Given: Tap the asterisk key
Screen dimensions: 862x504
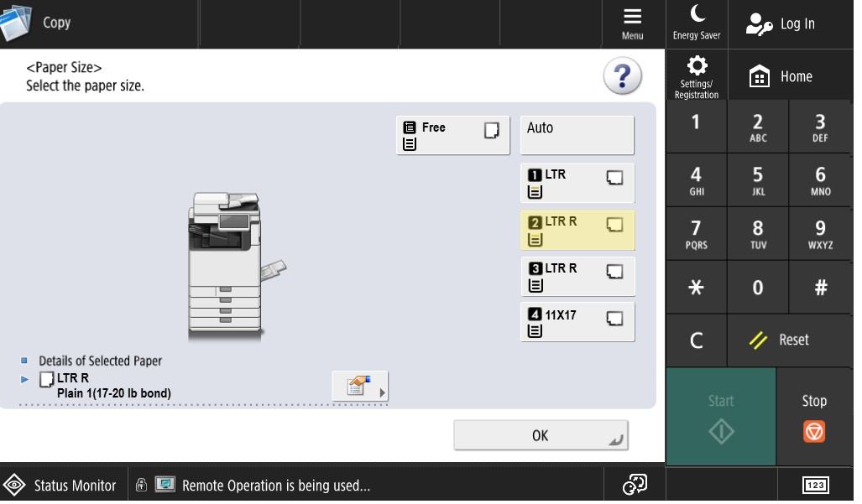Looking at the screenshot, I should coord(696,287).
